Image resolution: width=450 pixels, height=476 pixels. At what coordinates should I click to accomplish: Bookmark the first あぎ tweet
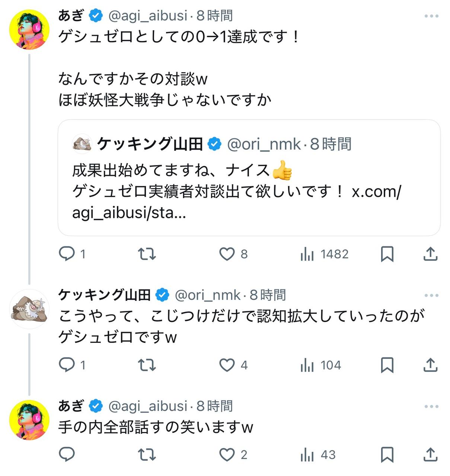(387, 254)
